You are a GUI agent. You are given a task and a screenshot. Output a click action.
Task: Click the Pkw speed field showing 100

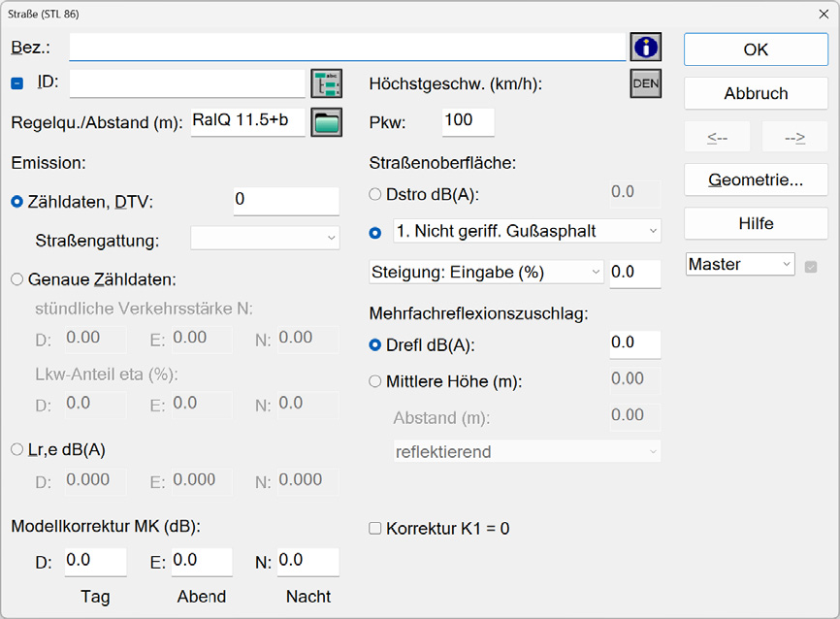[468, 122]
